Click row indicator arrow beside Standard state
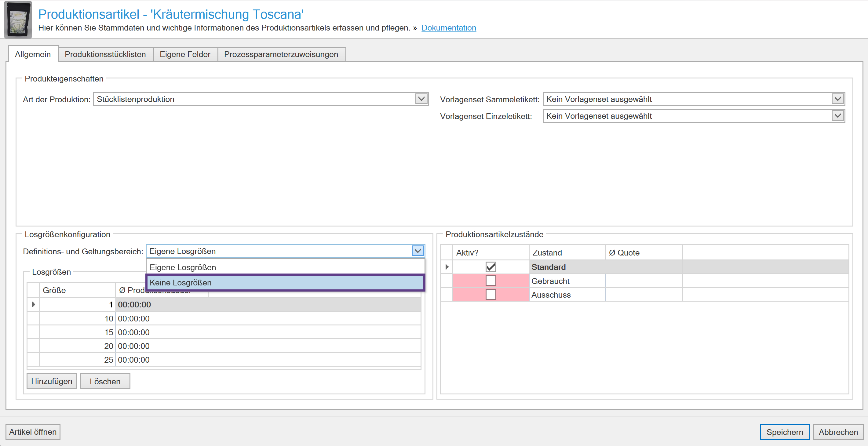The image size is (868, 446). click(x=447, y=267)
